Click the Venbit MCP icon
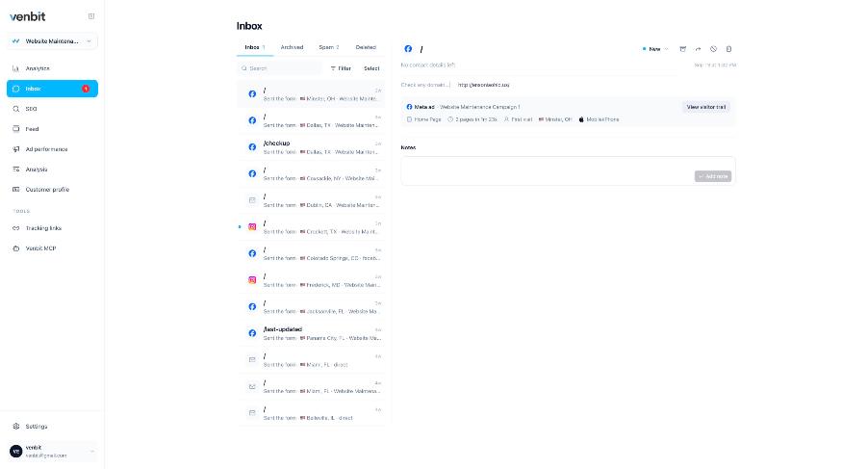This screenshot has width=868, height=469. click(16, 248)
